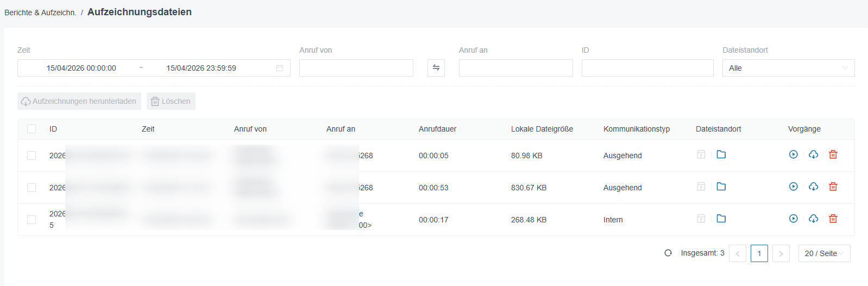Delete the 80.98 KB recording
Image resolution: width=868 pixels, height=286 pixels.
point(833,154)
